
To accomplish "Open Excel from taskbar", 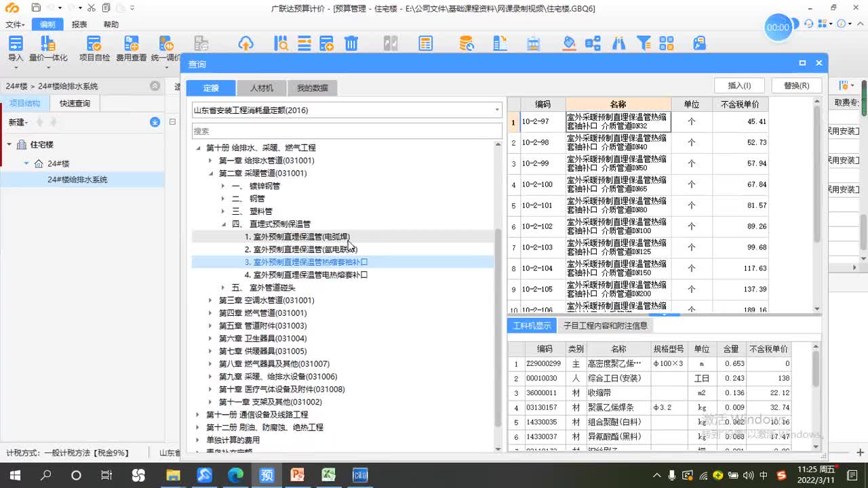I will click(x=328, y=475).
